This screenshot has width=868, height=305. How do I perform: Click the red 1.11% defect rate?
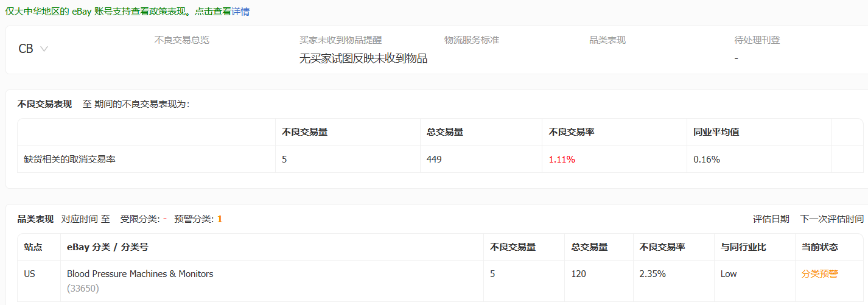coord(561,160)
